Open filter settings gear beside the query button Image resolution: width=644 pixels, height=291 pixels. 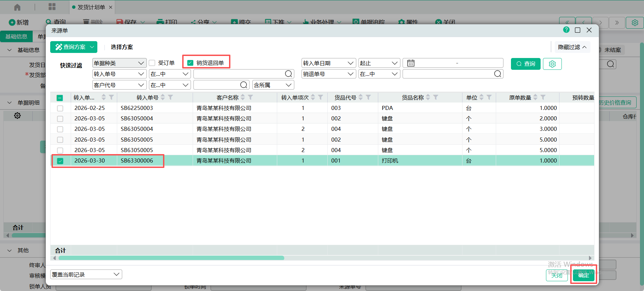[552, 64]
